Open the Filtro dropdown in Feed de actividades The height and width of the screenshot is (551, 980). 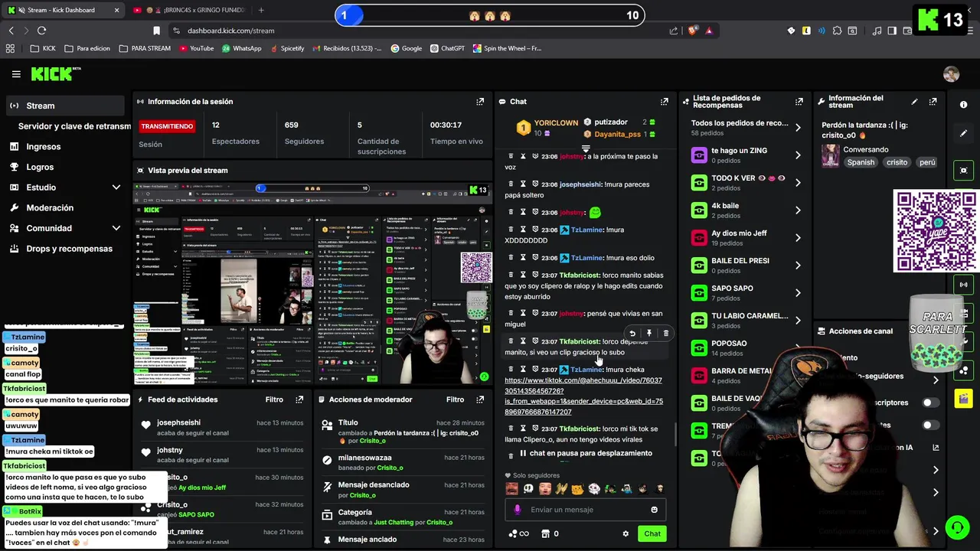click(274, 399)
